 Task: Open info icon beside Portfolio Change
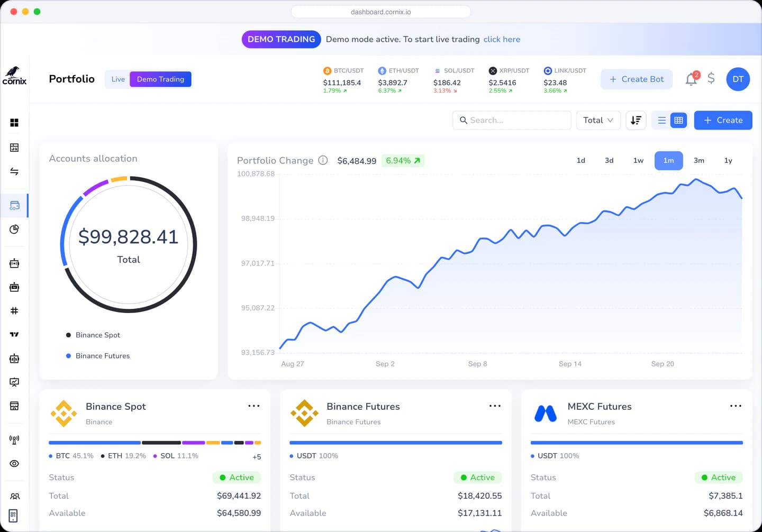coord(323,160)
